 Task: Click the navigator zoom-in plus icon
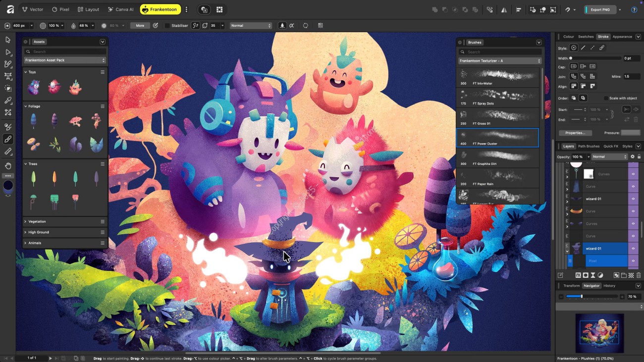pos(622,297)
